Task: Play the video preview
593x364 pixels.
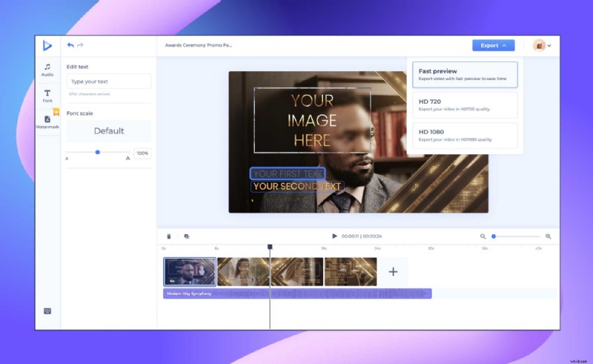Action: click(334, 236)
